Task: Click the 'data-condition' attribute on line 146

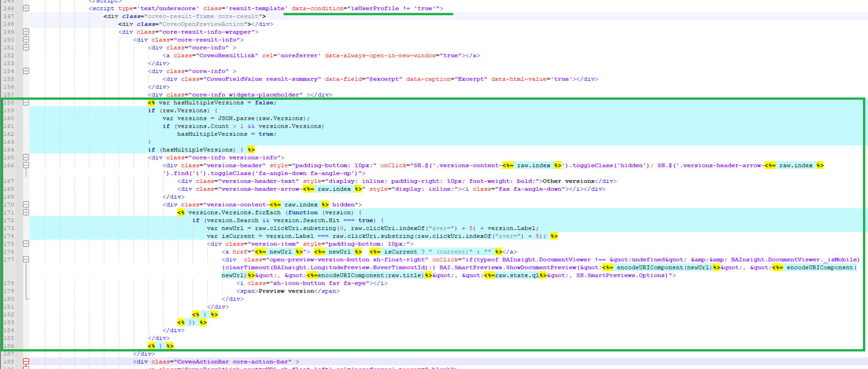Action: 317,8
